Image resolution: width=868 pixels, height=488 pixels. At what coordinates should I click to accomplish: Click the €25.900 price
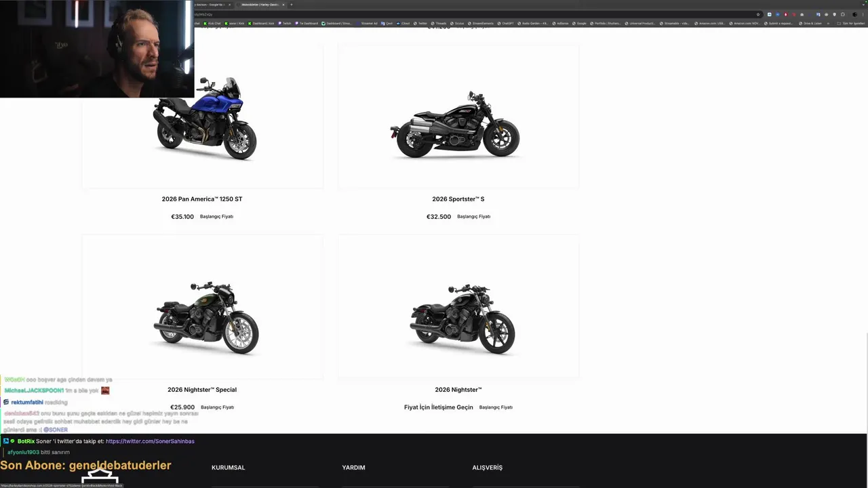click(182, 407)
